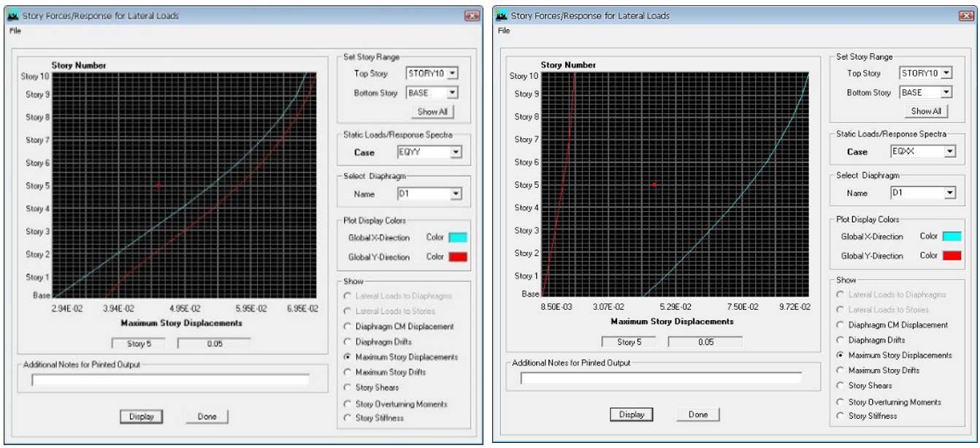Expand the Case dropdown showing EQYY
Viewport: 980px width, 448px height.
click(456, 152)
